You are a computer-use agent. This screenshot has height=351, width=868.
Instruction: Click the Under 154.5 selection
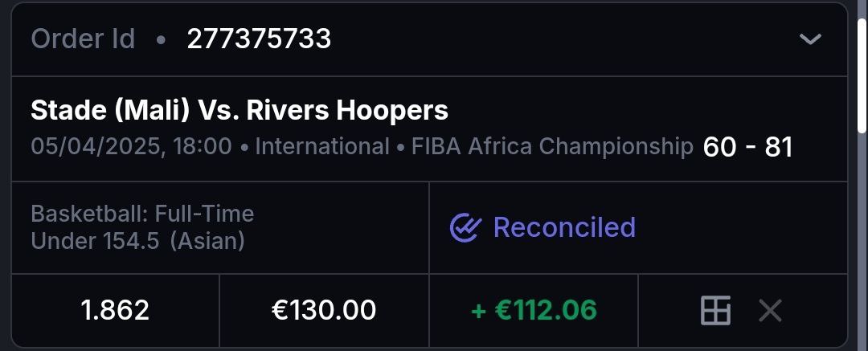tap(95, 241)
